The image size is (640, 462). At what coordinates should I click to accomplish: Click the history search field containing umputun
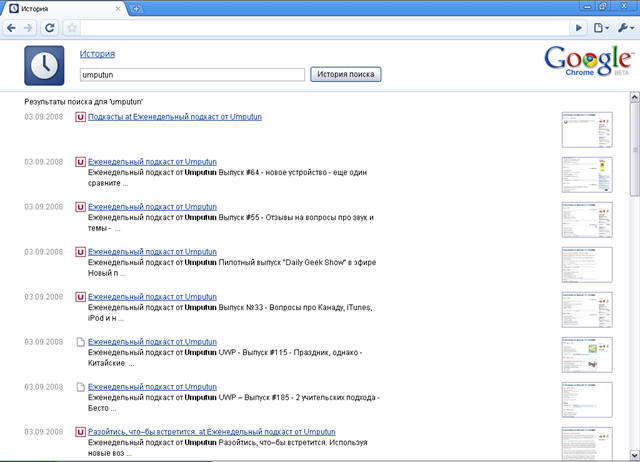[x=192, y=75]
